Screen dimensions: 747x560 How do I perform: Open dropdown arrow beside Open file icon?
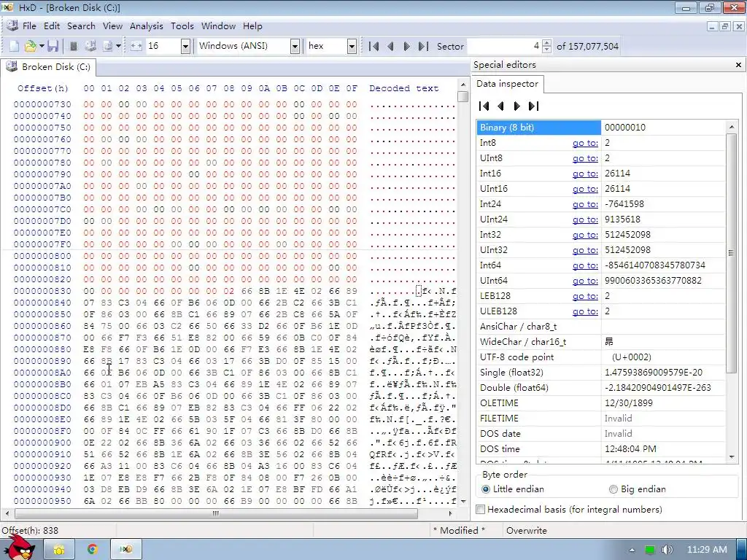tap(42, 46)
